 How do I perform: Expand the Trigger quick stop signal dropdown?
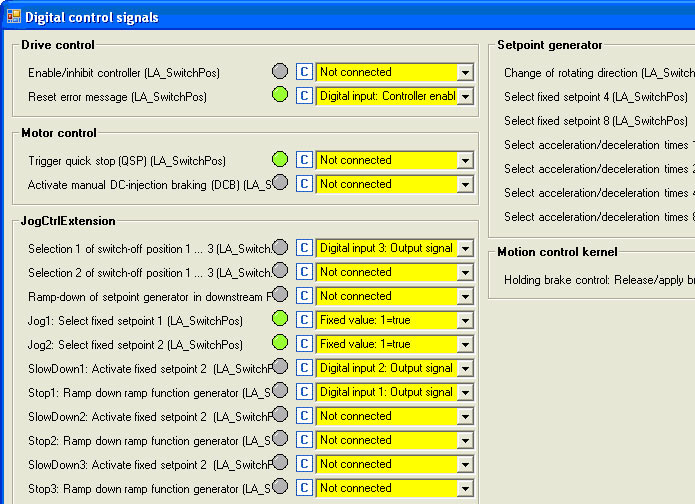465,160
